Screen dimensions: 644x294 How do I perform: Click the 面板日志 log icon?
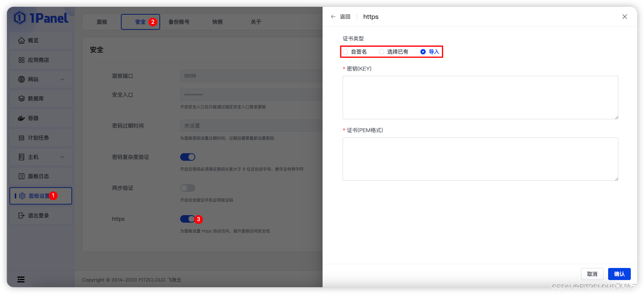(x=22, y=176)
